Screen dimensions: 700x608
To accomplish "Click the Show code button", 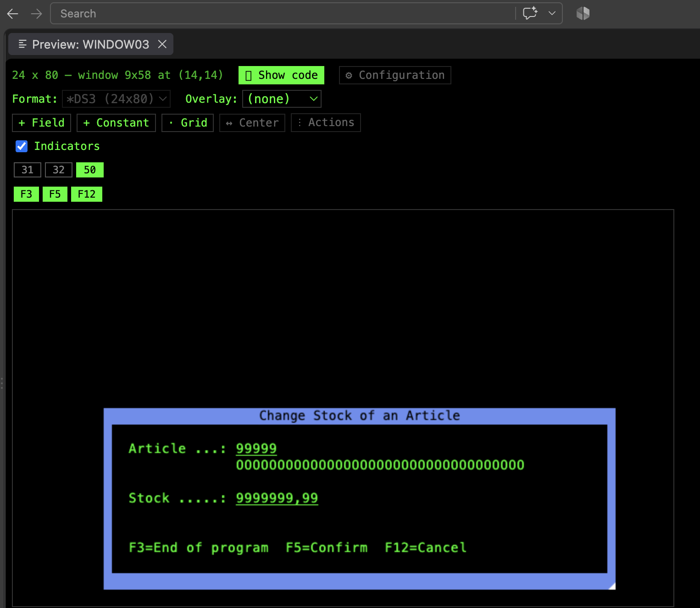I will [x=281, y=75].
